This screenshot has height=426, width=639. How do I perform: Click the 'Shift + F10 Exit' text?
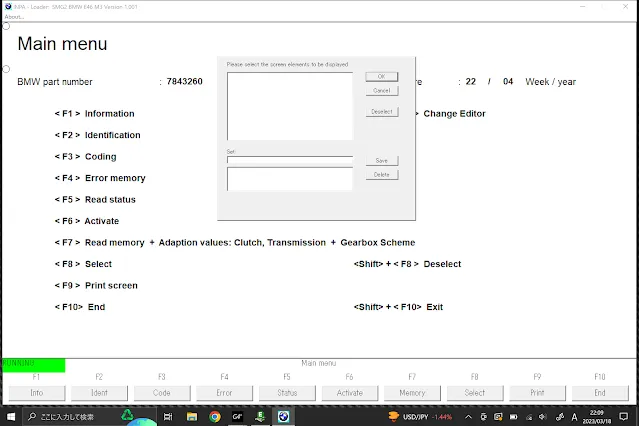(x=398, y=307)
